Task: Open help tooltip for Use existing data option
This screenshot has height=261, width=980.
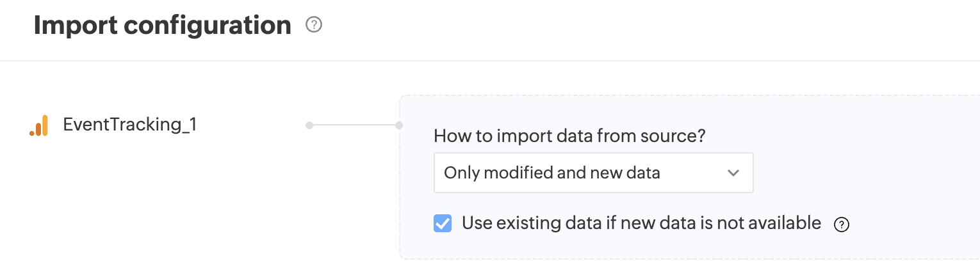Action: point(842,225)
